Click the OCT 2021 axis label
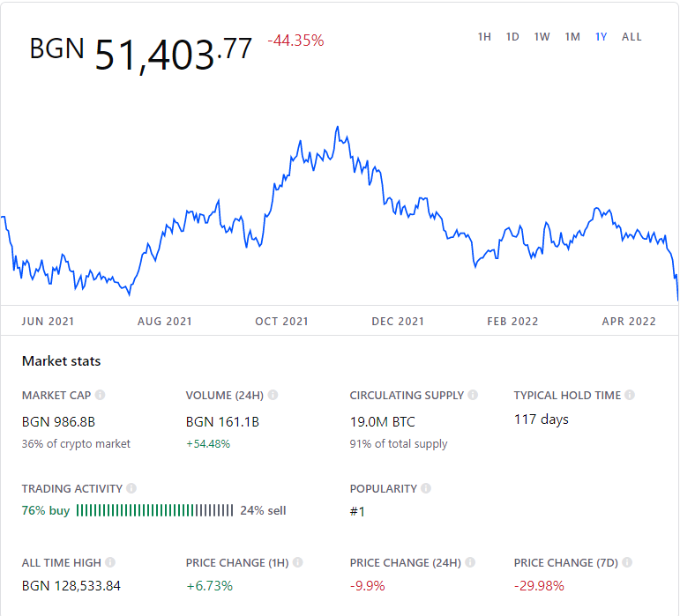Viewport: 680px width, 616px height. point(281,322)
